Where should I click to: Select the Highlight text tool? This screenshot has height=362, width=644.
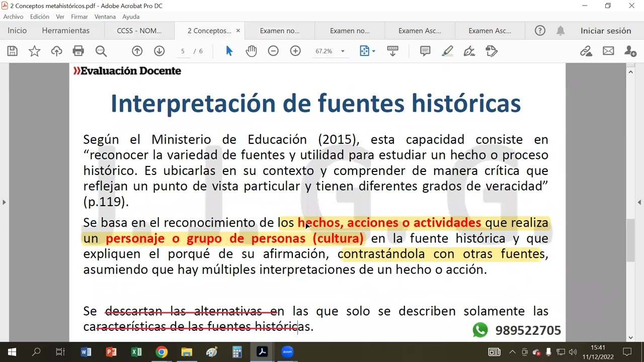[447, 51]
